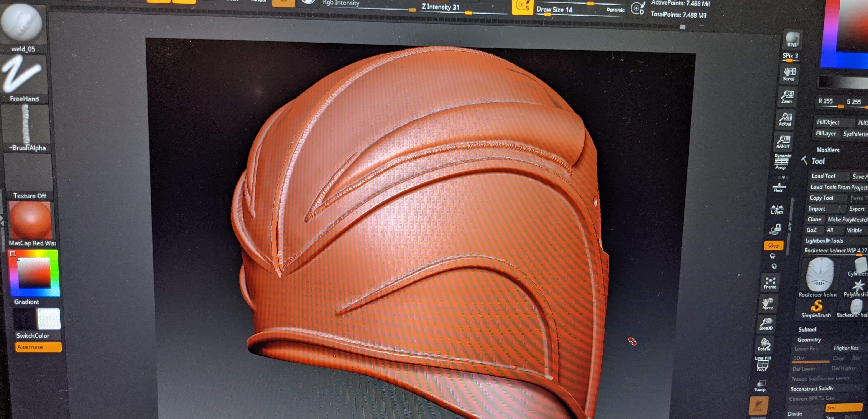Open the BrushAlpha alpha selector

26,128
